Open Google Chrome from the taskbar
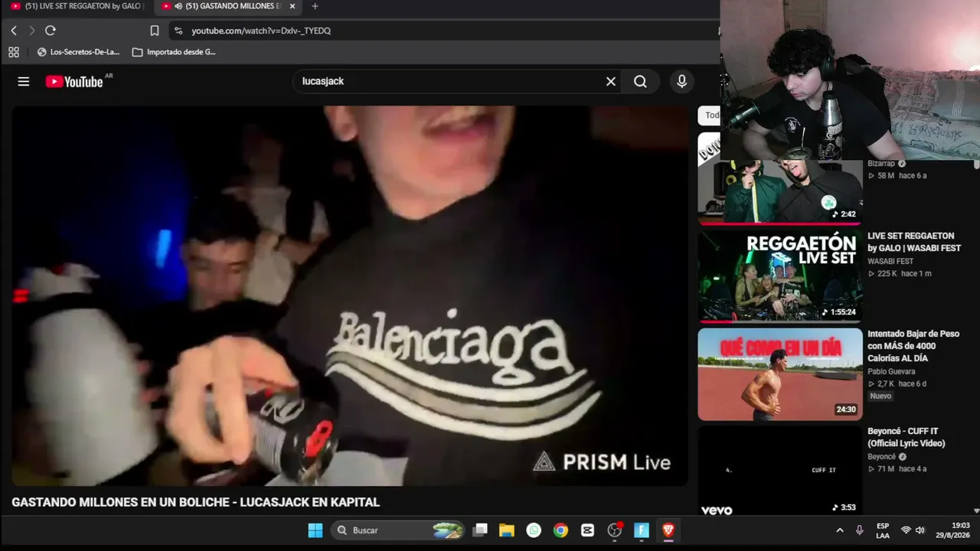The image size is (980, 551). [x=561, y=530]
